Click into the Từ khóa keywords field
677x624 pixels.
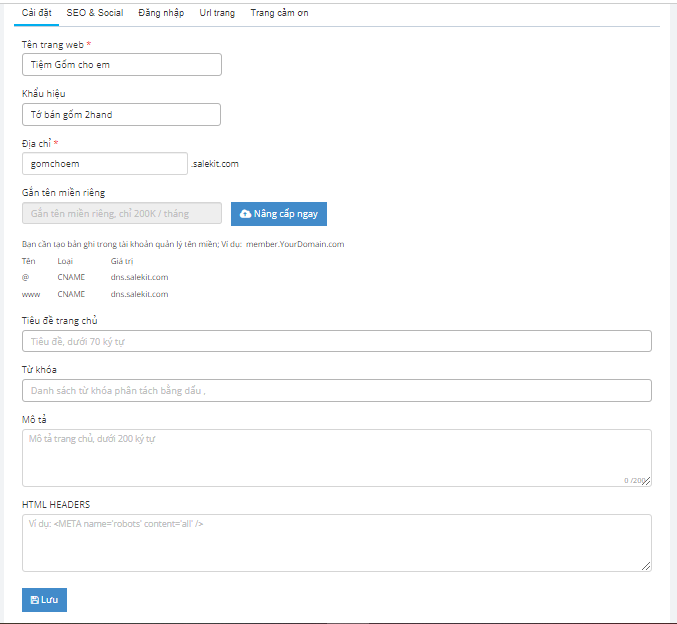point(336,390)
